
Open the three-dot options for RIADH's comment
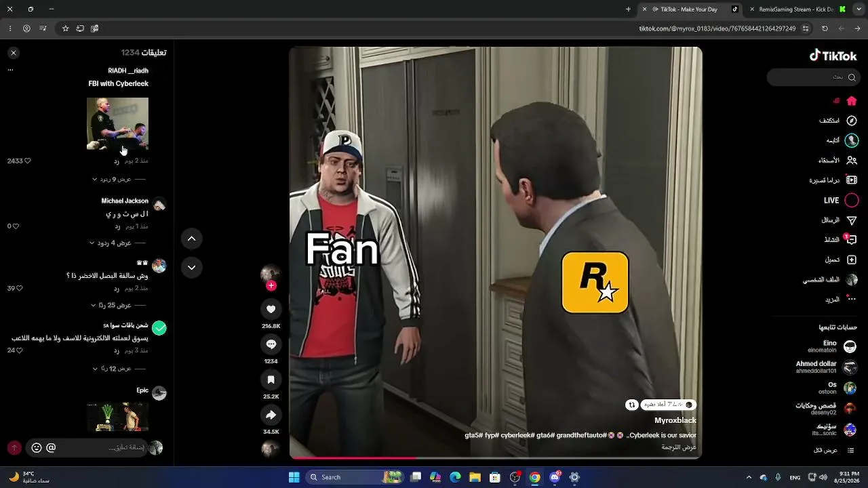pyautogui.click(x=10, y=70)
